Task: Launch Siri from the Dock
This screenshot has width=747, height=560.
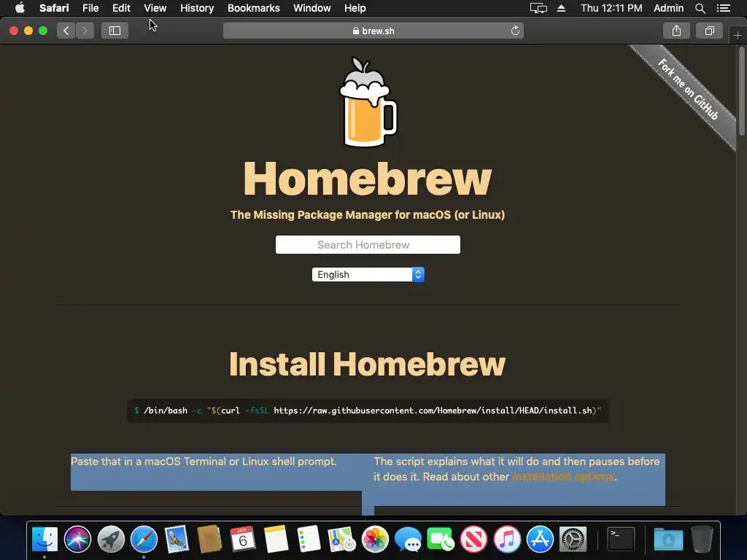Action: coord(77,540)
